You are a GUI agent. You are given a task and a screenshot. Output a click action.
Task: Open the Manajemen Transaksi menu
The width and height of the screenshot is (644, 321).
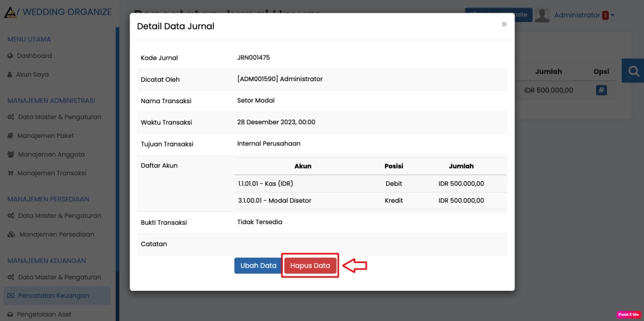(x=47, y=173)
